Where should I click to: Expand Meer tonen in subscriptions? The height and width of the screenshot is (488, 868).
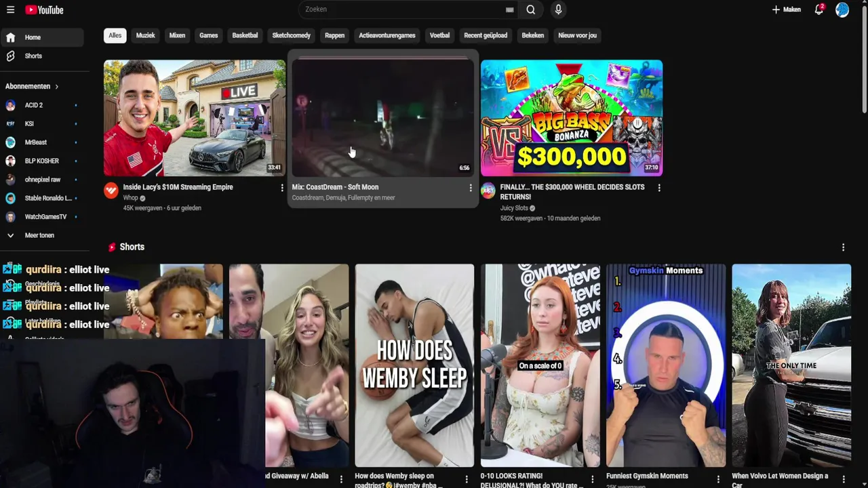coord(42,235)
